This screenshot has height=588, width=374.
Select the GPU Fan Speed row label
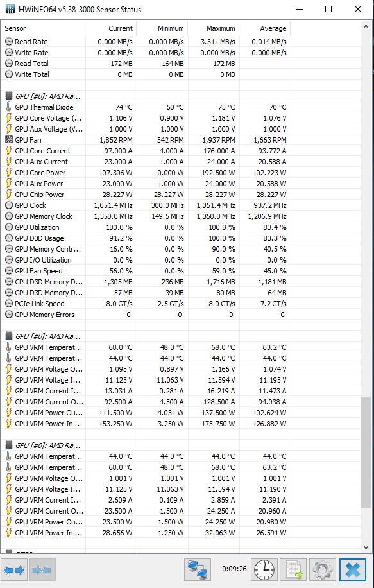[x=38, y=271]
